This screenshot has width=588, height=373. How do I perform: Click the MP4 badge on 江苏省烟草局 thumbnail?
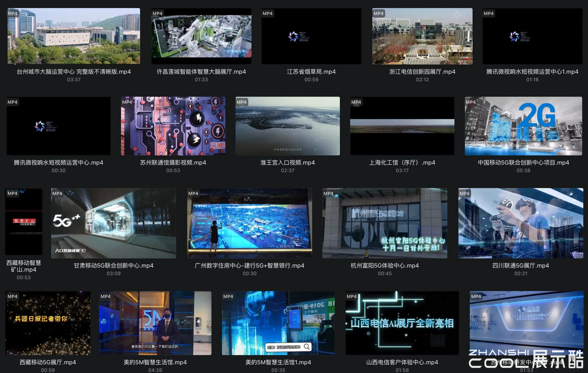click(268, 13)
